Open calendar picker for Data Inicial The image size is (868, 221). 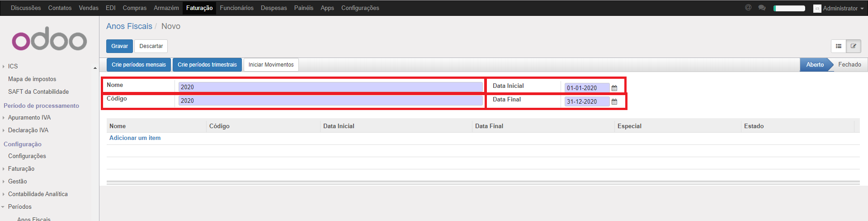[614, 88]
